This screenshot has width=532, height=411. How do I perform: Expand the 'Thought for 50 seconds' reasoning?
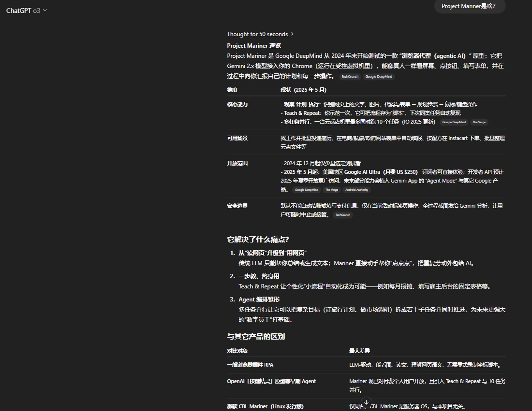pyautogui.click(x=260, y=34)
